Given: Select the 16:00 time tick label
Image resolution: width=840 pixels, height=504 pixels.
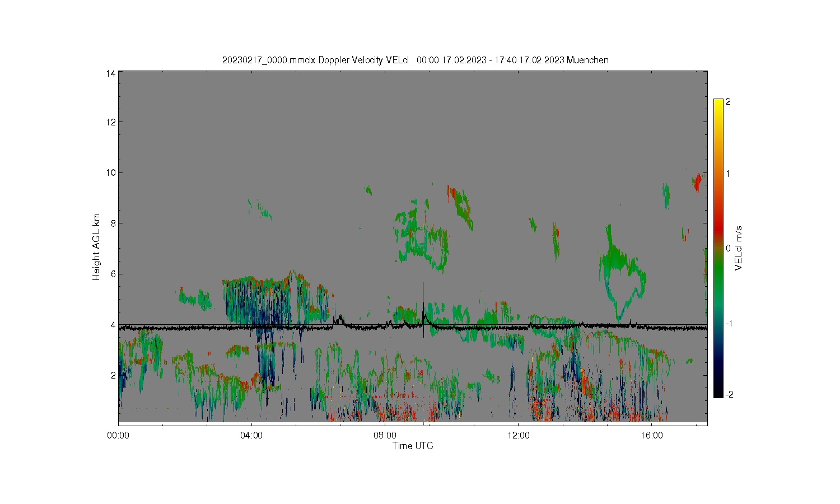Looking at the screenshot, I should point(651,435).
